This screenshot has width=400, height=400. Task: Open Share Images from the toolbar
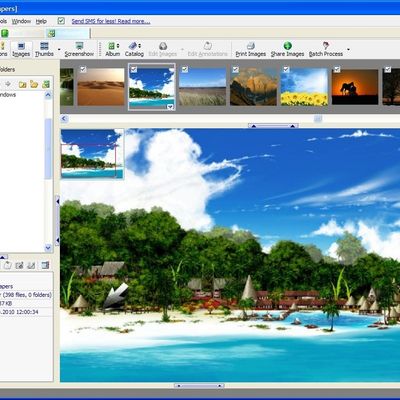pyautogui.click(x=287, y=49)
